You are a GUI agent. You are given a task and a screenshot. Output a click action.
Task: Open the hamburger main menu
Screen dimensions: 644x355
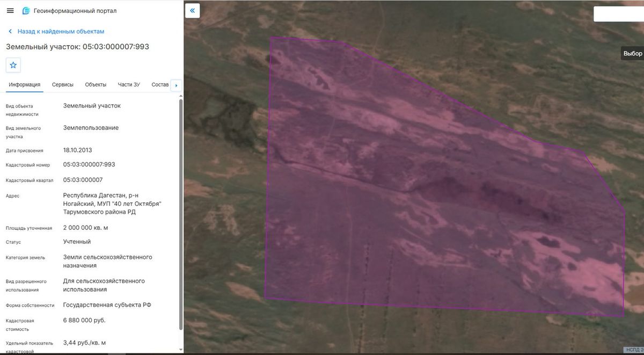(x=10, y=11)
